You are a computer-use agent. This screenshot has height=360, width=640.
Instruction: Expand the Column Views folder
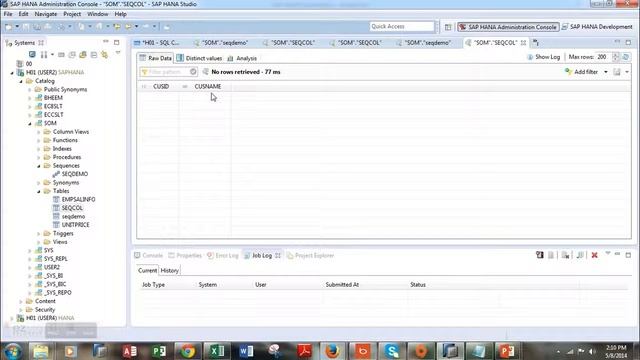(x=39, y=132)
